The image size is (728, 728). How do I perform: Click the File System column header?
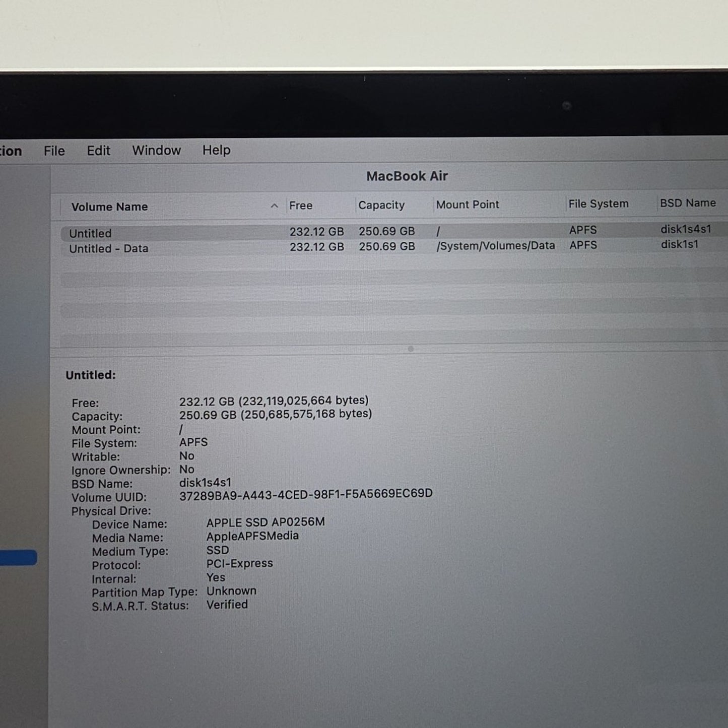(599, 204)
